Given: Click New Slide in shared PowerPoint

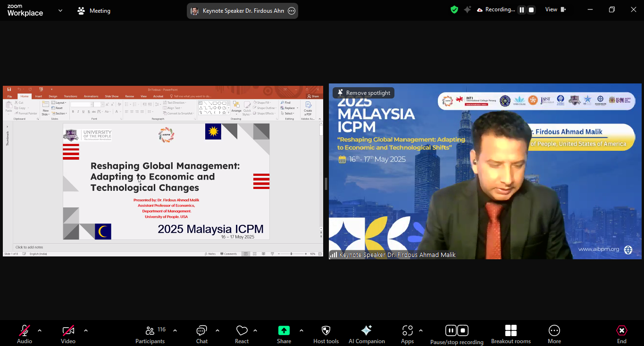Looking at the screenshot, I should [45, 108].
